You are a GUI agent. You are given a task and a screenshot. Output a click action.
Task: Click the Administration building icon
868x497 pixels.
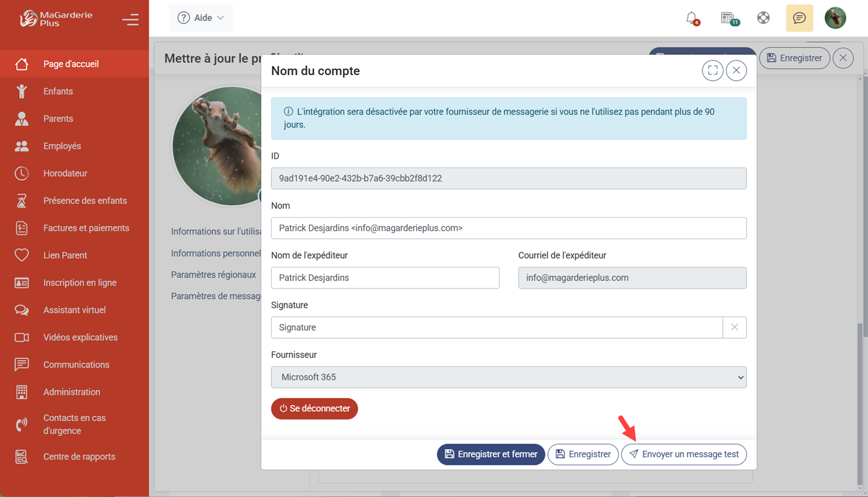point(22,392)
